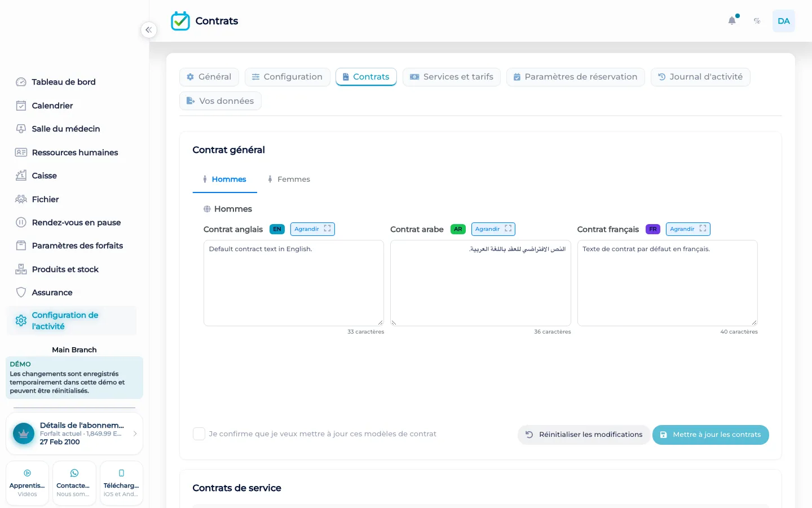This screenshot has width=812, height=508.
Task: Expand the Arabic contract with Agrandir
Action: click(493, 229)
